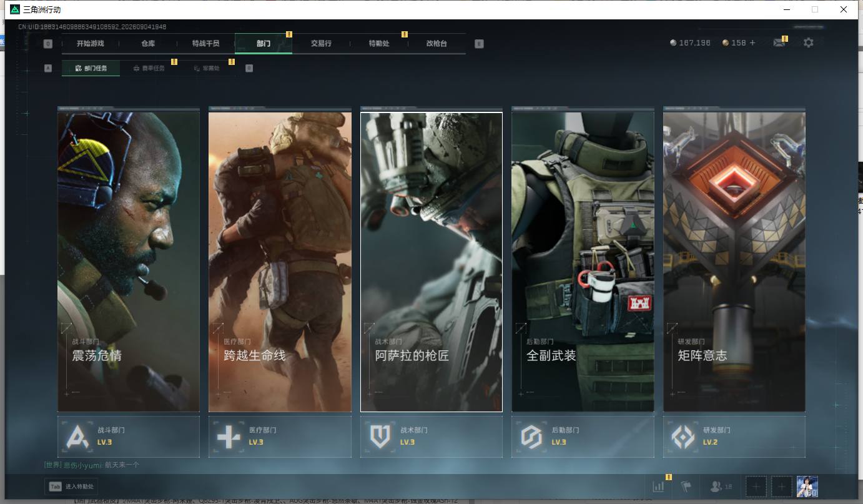Close the 三角洲行动 window

coord(844,9)
